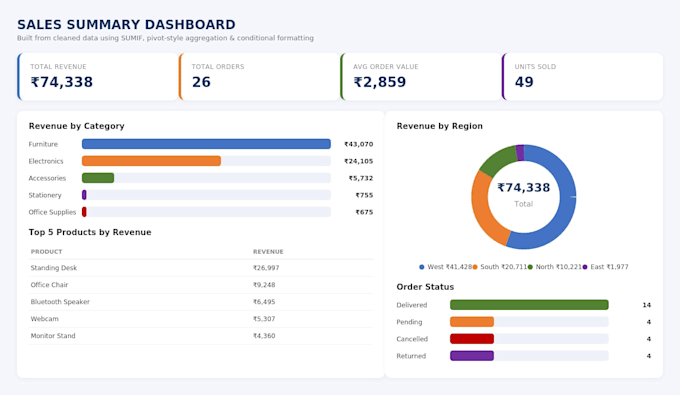Click the Delivered green status bar
Image resolution: width=680 pixels, height=395 pixels.
click(530, 305)
